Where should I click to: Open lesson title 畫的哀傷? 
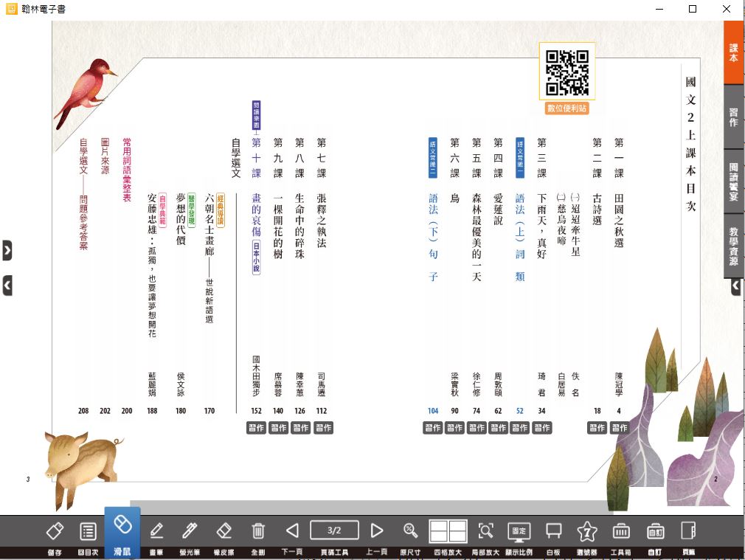(x=256, y=215)
